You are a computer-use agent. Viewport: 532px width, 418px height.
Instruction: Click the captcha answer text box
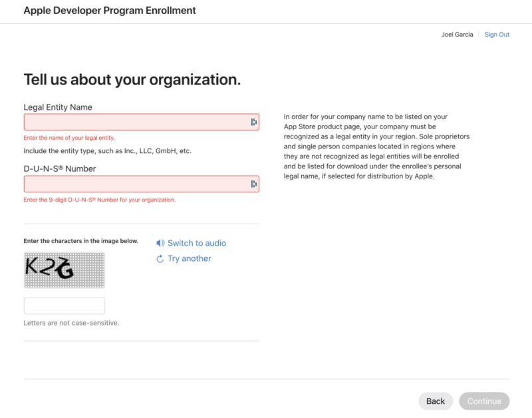65,305
